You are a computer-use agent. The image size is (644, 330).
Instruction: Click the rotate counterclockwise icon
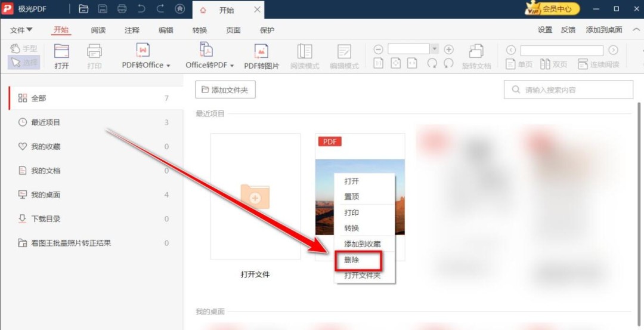tap(448, 63)
